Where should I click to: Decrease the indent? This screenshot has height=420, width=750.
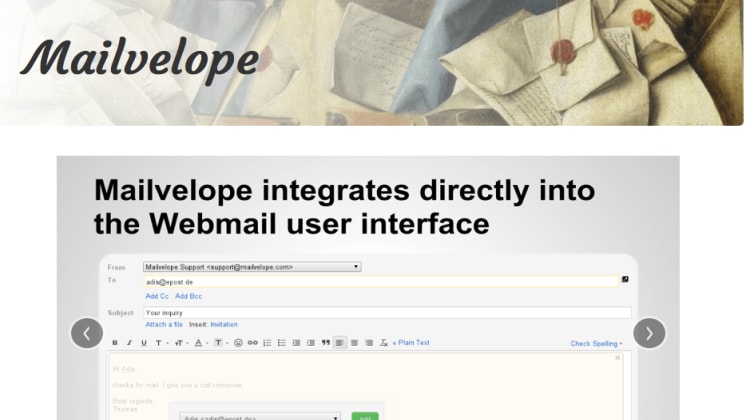click(x=296, y=343)
